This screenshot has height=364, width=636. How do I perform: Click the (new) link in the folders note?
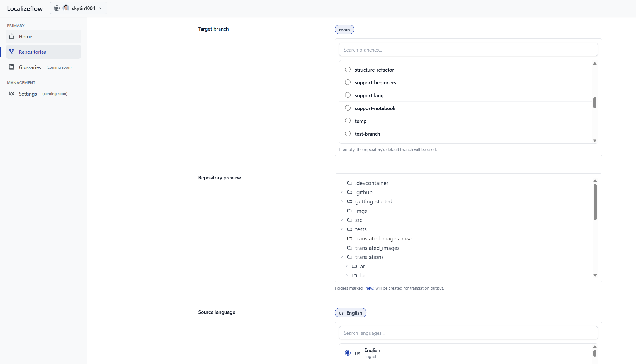(369, 288)
